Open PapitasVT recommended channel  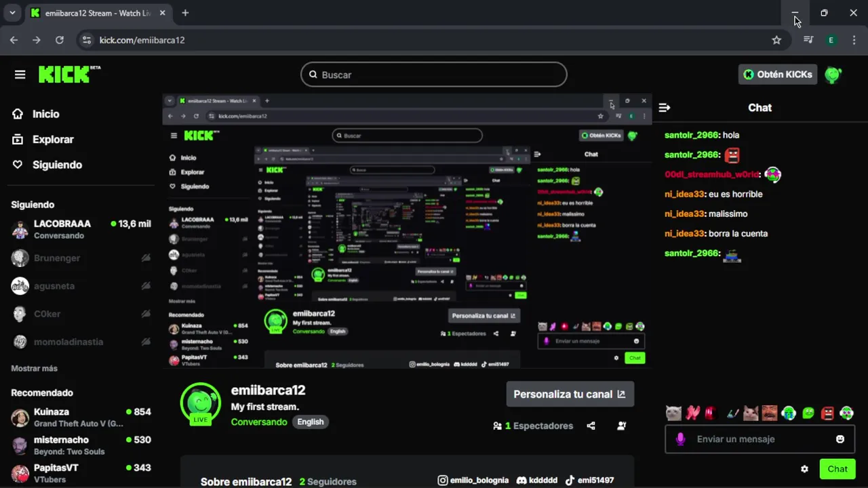81,473
